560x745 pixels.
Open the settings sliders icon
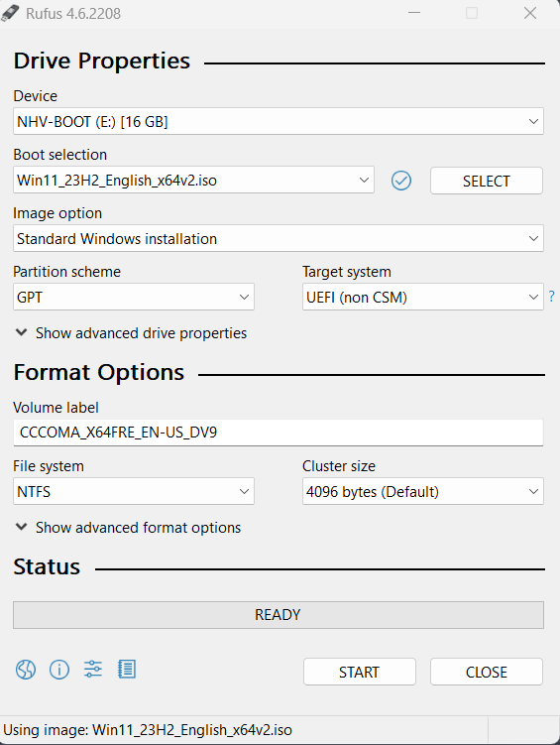[93, 670]
